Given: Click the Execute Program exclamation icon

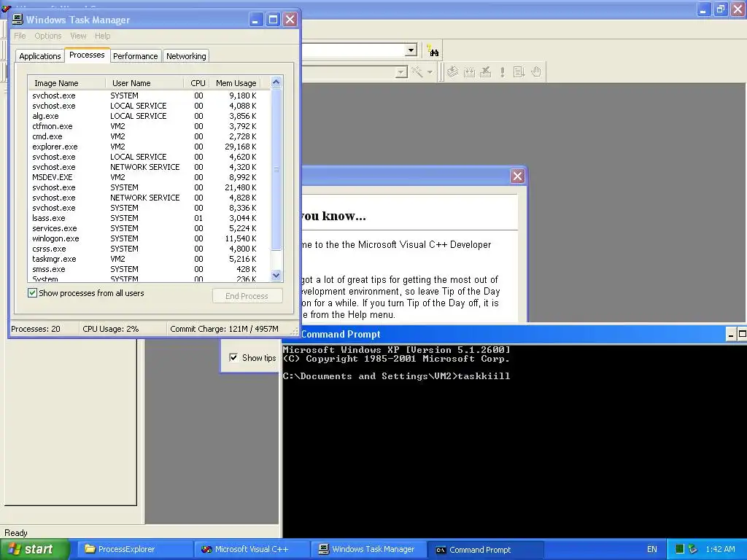Looking at the screenshot, I should pyautogui.click(x=502, y=72).
